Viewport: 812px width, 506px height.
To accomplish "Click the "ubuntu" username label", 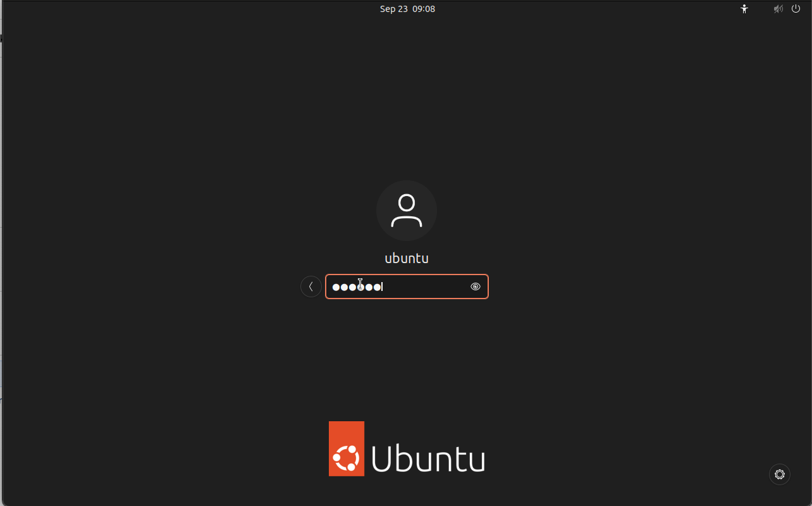I will pyautogui.click(x=407, y=258).
